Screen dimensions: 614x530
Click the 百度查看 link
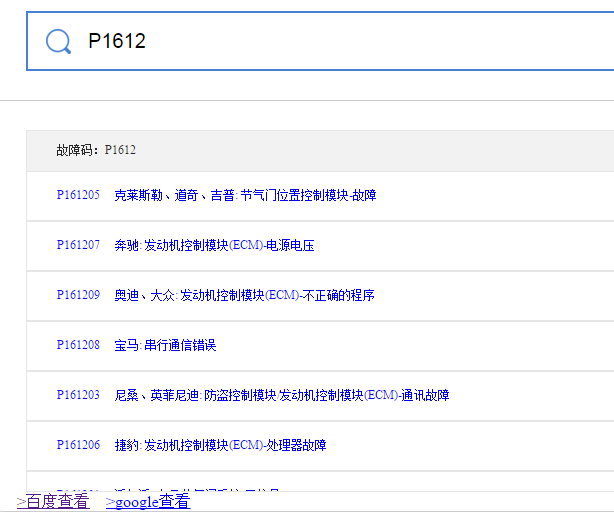click(x=53, y=501)
